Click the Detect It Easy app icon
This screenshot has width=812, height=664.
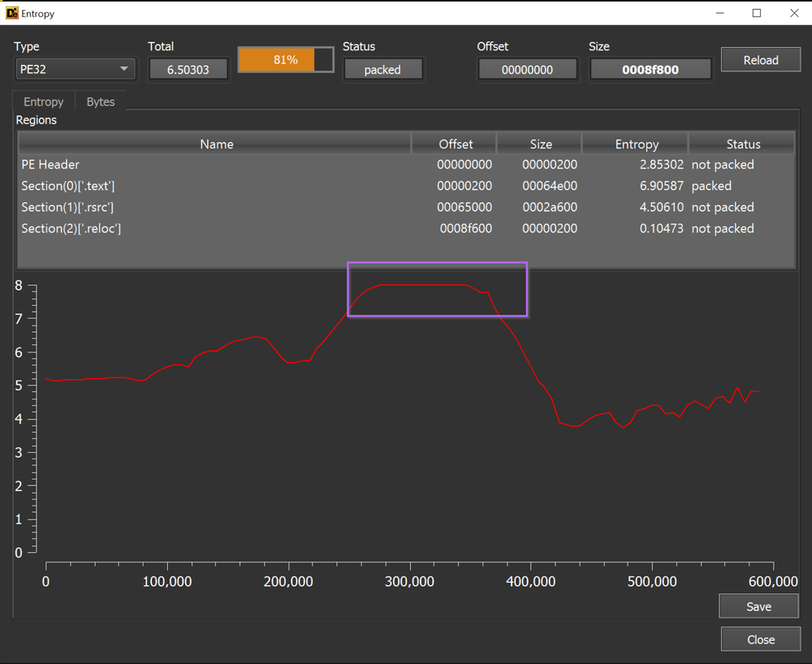12,14
